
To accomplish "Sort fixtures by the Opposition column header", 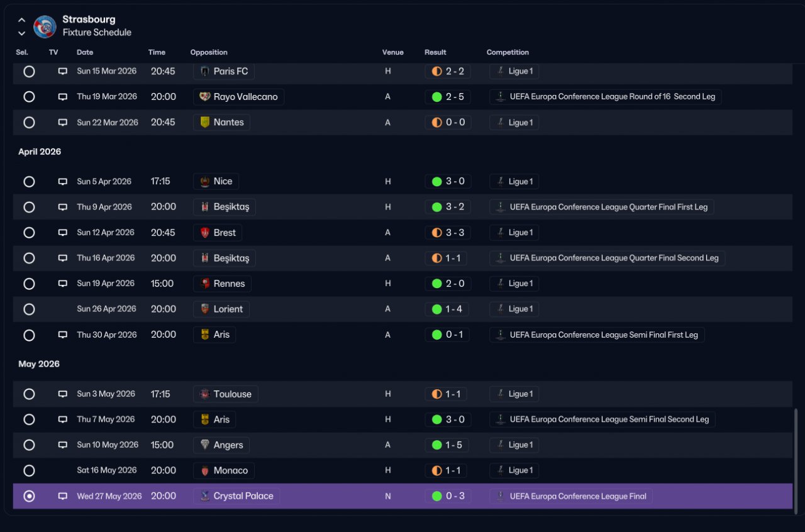I will (209, 52).
